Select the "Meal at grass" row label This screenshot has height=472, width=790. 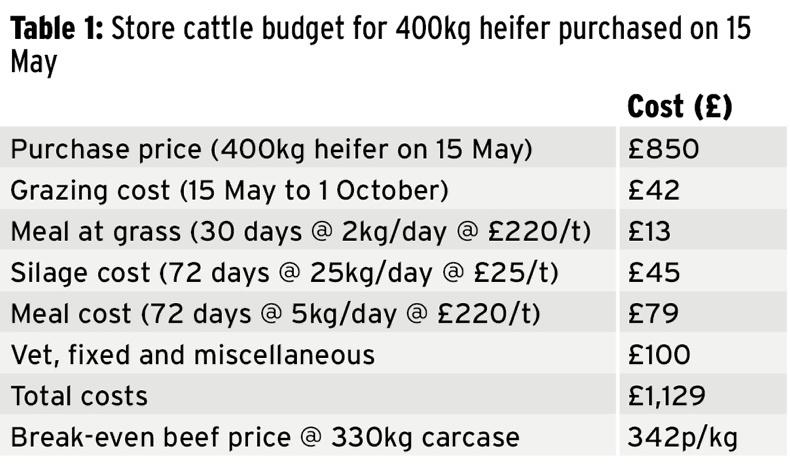[301, 231]
